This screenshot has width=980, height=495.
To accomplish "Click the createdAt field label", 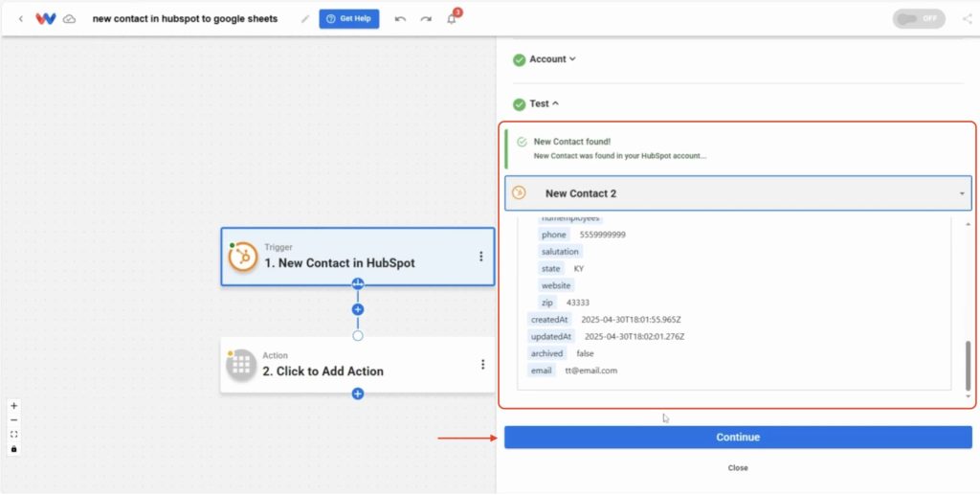I will click(x=549, y=320).
